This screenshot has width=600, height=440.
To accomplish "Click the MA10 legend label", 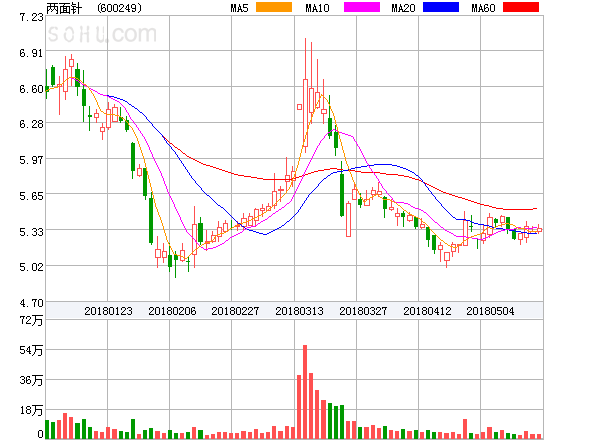I will coord(317,8).
